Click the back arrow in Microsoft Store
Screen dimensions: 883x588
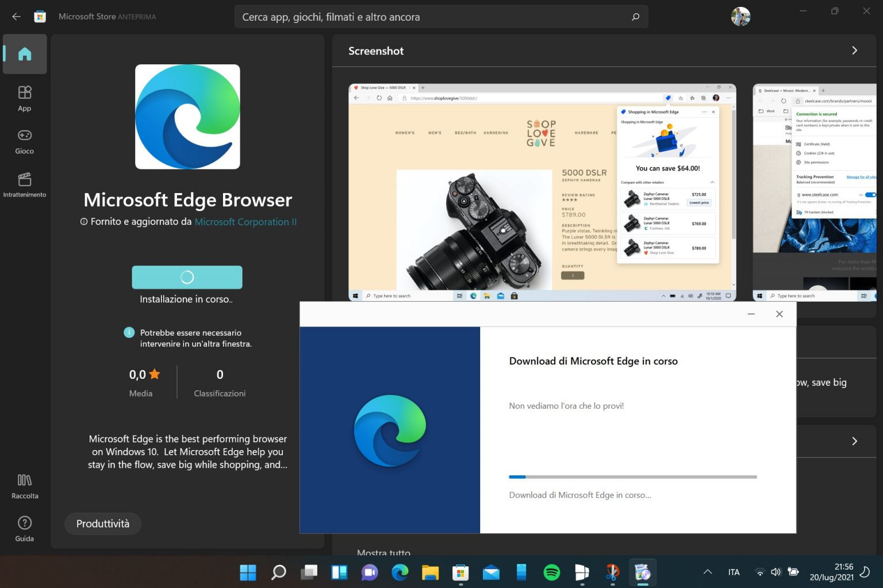(16, 16)
